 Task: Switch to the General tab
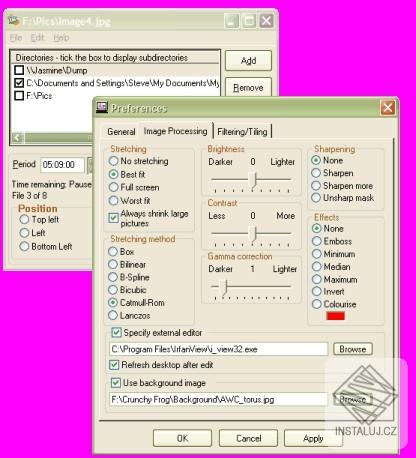click(x=121, y=132)
